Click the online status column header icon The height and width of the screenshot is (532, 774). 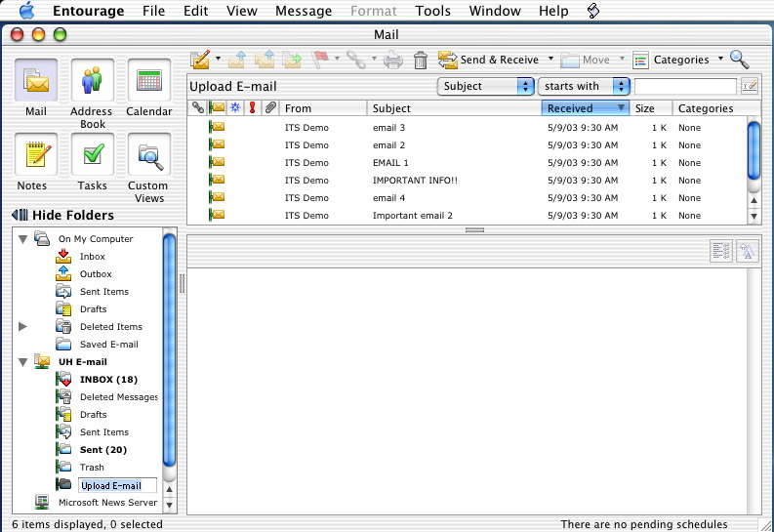pos(217,107)
